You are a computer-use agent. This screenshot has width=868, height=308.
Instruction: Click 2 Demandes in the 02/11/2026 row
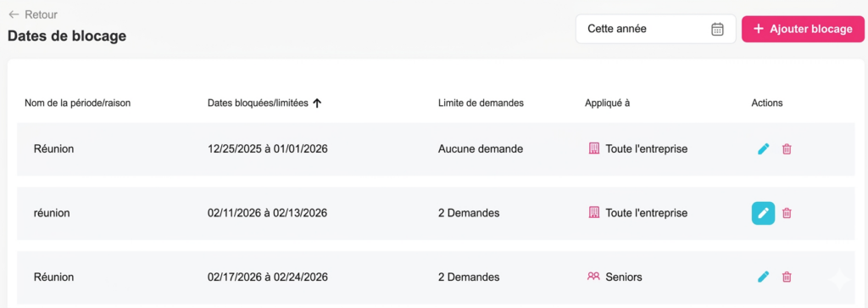pos(469,213)
